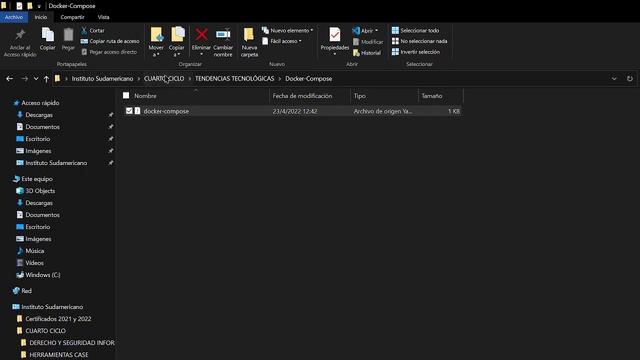
Task: Show file Historial
Action: [367, 53]
